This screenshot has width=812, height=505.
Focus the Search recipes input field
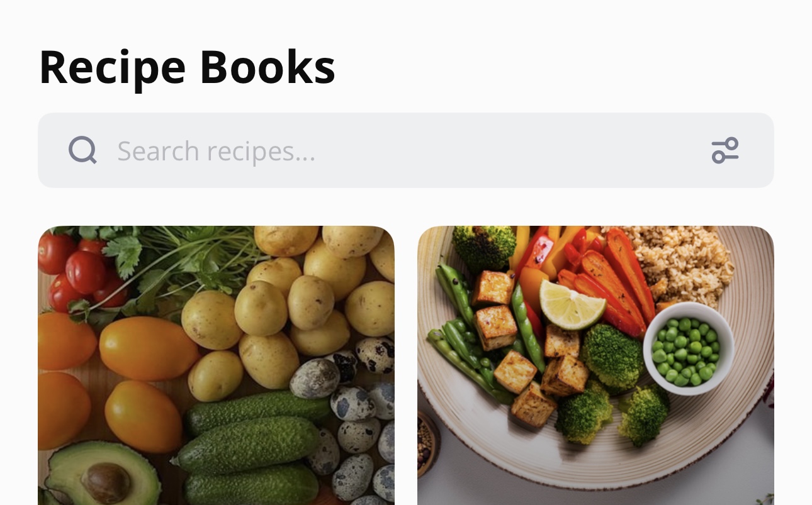point(406,150)
